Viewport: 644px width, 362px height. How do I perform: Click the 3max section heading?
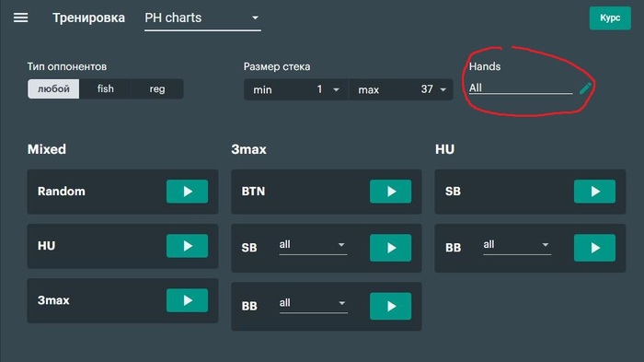tap(249, 149)
